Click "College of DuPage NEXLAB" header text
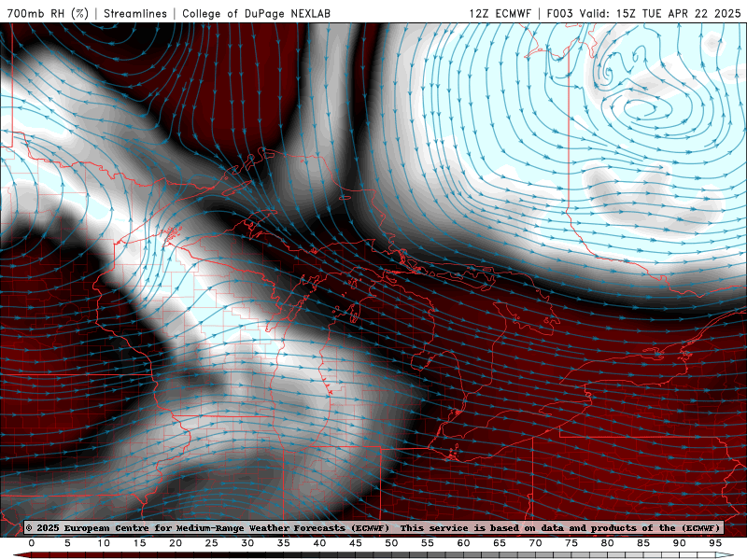747x560 pixels. coord(256,13)
